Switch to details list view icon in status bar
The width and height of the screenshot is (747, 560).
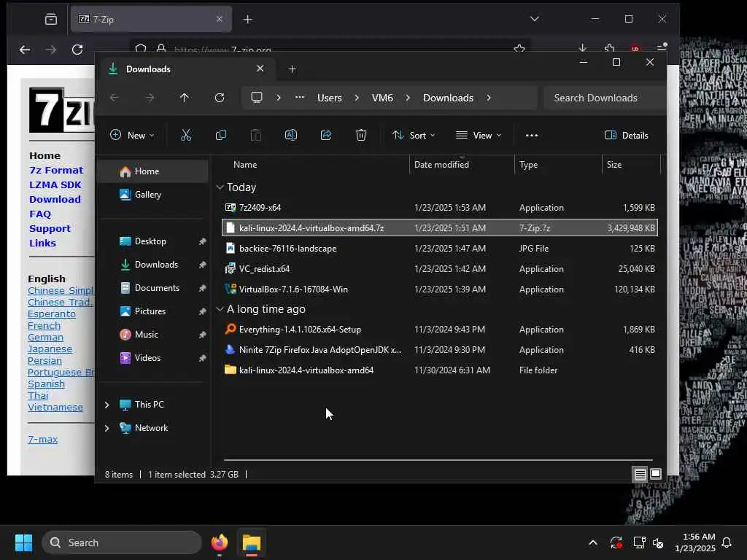(640, 474)
